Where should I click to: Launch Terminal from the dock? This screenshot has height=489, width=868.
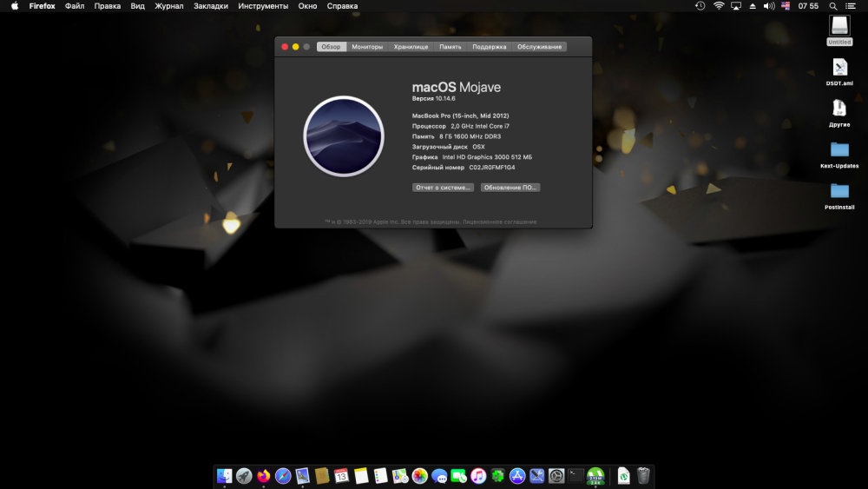coord(575,476)
